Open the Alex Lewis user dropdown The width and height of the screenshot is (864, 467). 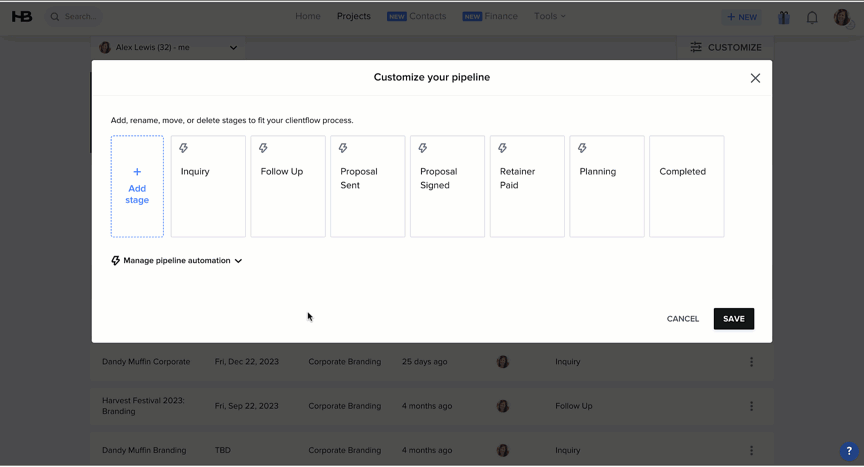pyautogui.click(x=168, y=47)
